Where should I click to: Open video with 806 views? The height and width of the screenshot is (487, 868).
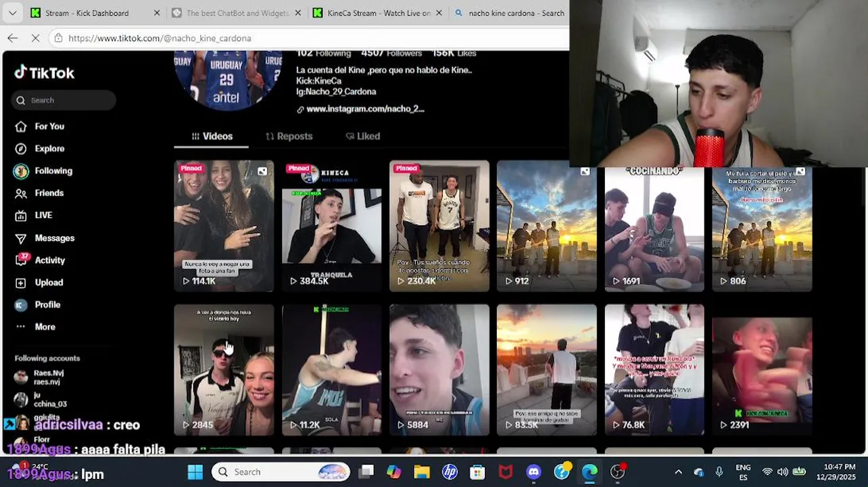(x=762, y=229)
